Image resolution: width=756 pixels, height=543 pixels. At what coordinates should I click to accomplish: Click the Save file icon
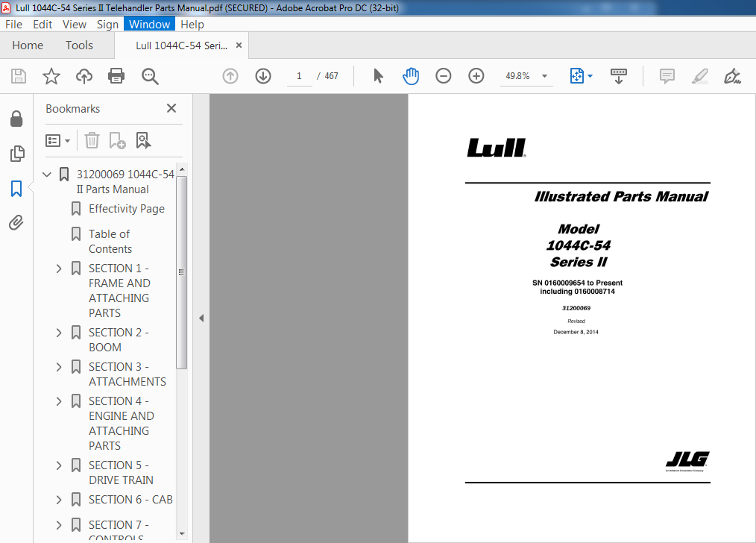click(19, 76)
